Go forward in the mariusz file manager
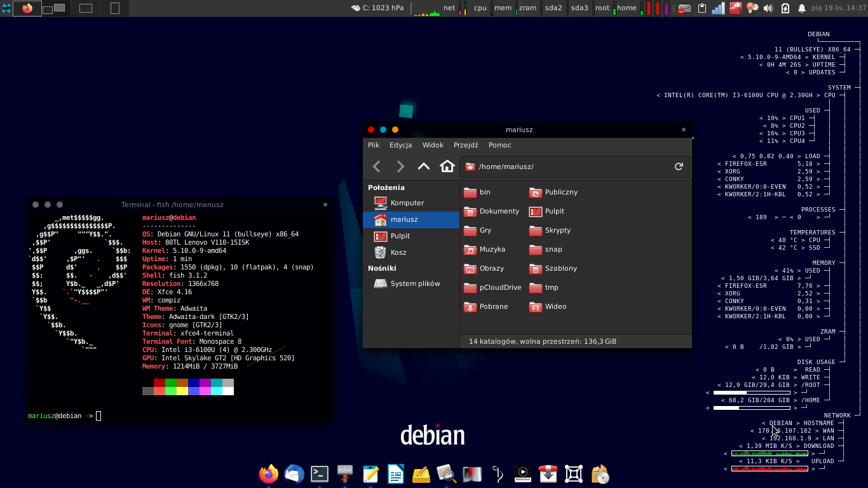 pos(400,166)
